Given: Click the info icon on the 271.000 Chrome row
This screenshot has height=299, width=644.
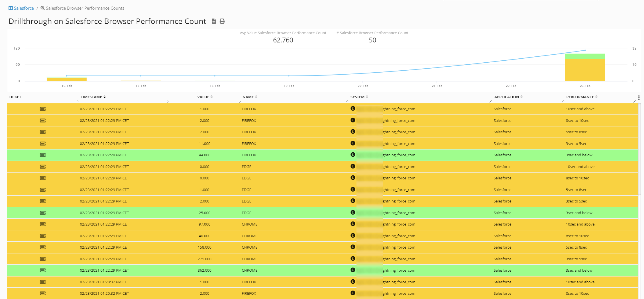Looking at the screenshot, I should tap(353, 259).
